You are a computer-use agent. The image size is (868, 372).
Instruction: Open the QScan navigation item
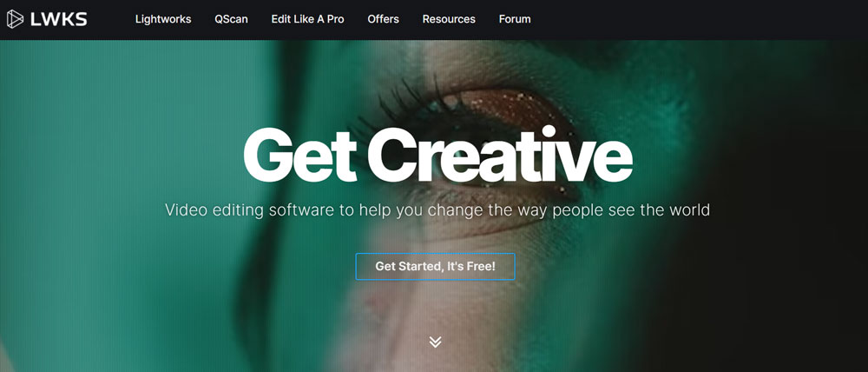[x=232, y=19]
